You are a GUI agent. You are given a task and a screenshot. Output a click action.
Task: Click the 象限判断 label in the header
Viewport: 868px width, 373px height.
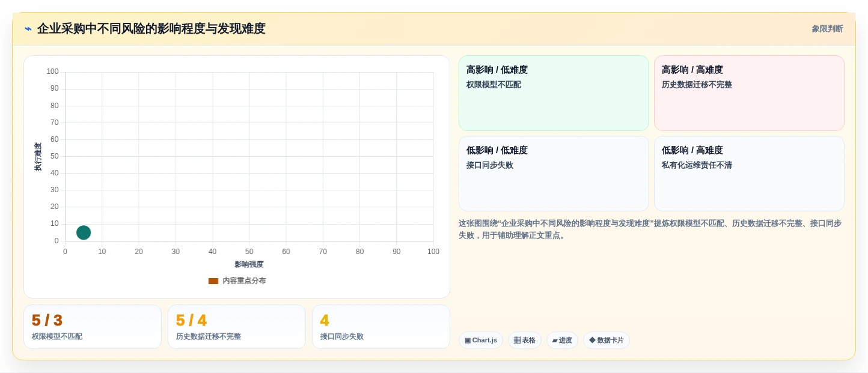[827, 29]
